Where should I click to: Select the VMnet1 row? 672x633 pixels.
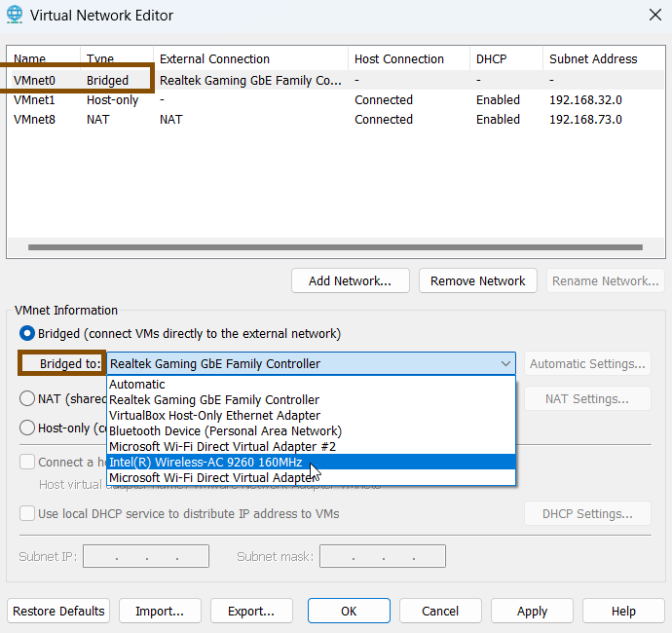pyautogui.click(x=336, y=100)
